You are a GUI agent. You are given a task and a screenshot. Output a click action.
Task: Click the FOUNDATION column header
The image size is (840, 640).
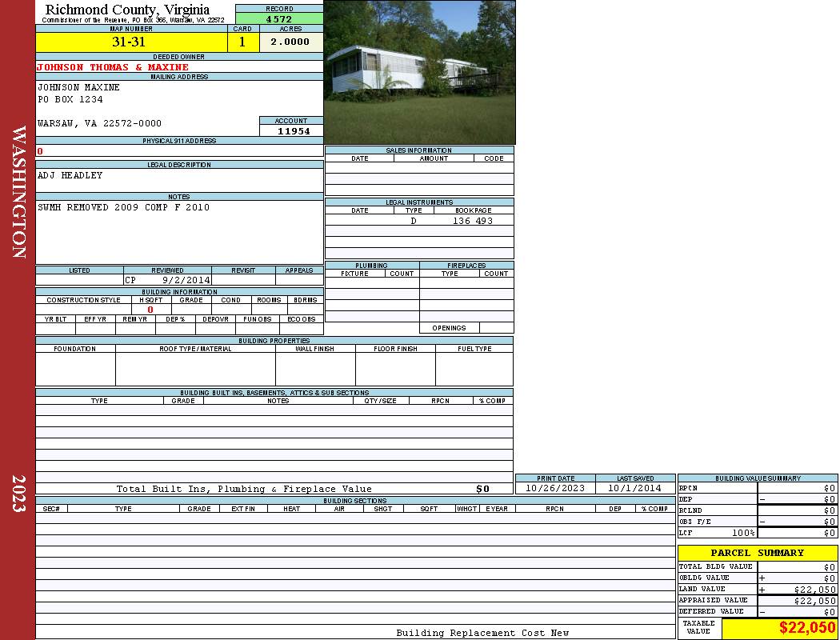(74, 349)
